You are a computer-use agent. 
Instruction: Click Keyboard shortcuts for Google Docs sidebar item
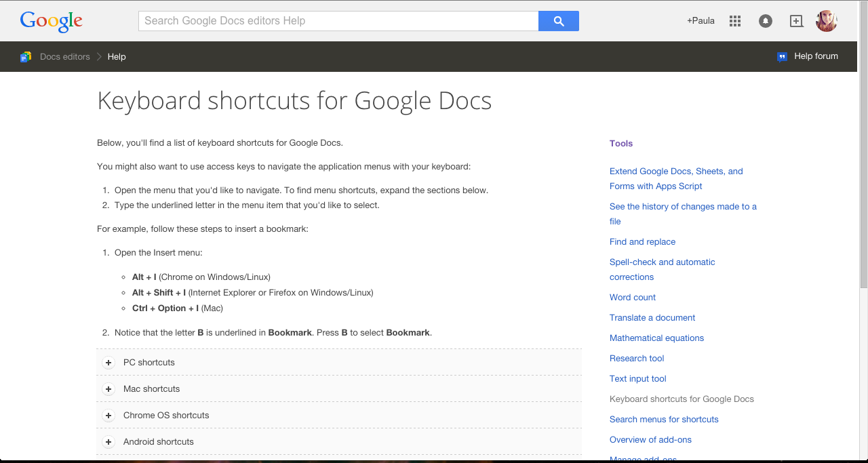[x=682, y=399]
